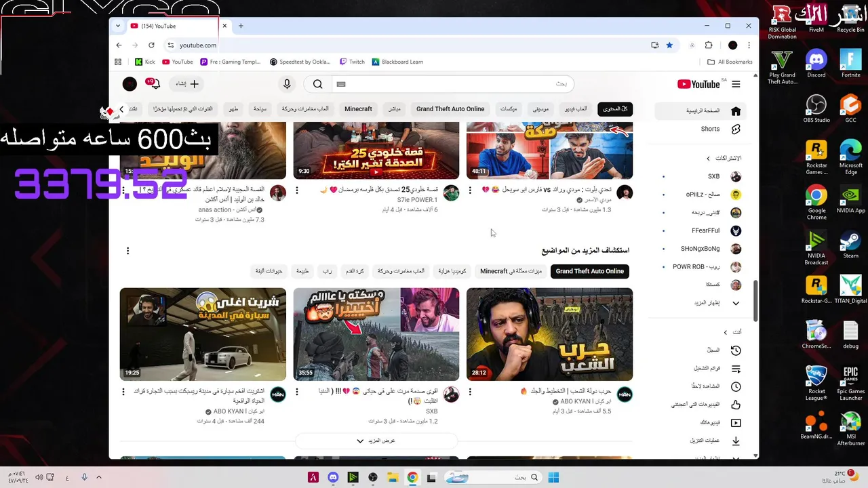Select music (موسيقى) filter chip

pos(540,108)
